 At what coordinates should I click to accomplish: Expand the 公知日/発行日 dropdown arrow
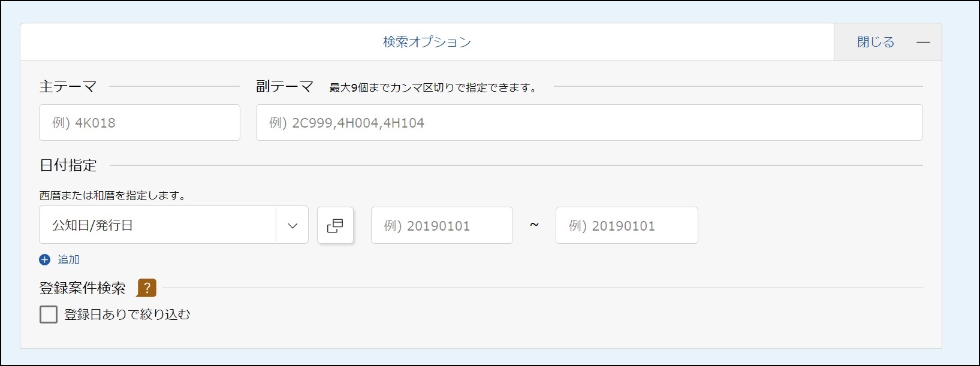coord(293,226)
